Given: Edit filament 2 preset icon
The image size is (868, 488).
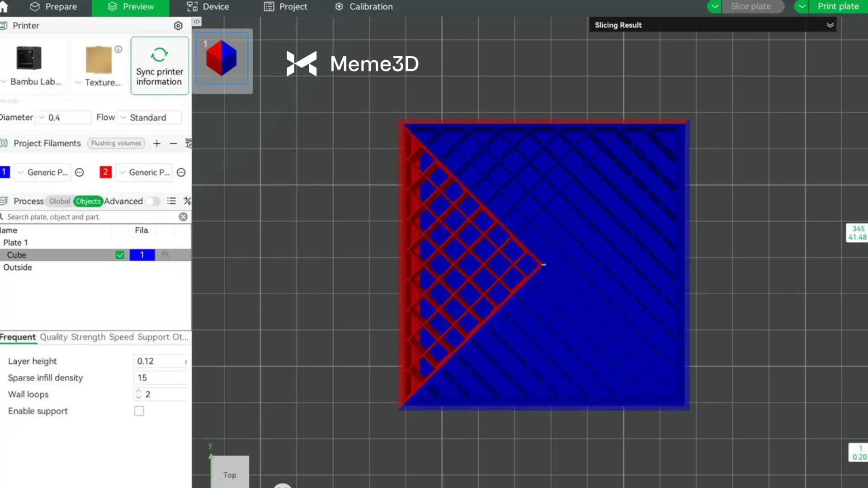Looking at the screenshot, I should (181, 173).
